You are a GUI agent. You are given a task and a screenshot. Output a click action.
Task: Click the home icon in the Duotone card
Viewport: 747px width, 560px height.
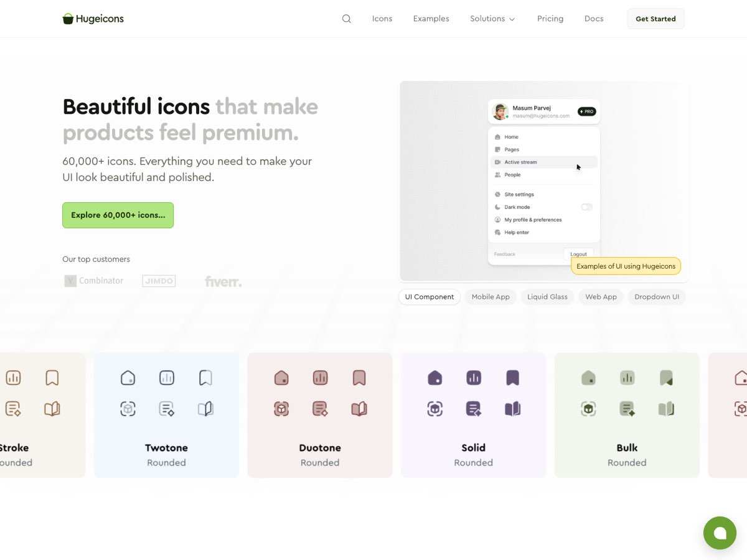click(281, 378)
